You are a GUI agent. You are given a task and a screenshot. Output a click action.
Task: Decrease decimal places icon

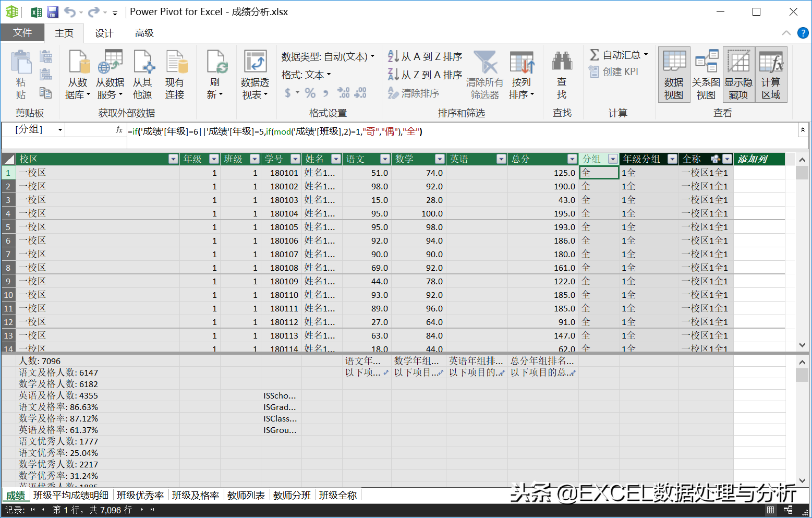click(360, 93)
